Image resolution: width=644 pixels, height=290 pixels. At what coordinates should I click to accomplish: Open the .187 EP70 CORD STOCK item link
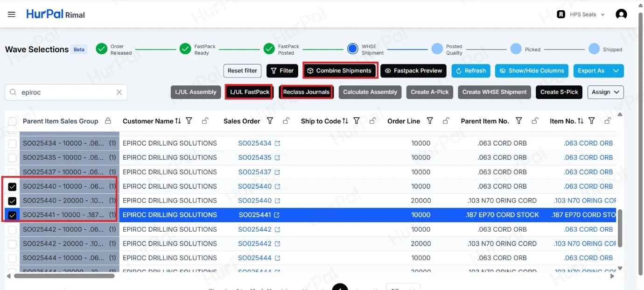(x=583, y=215)
